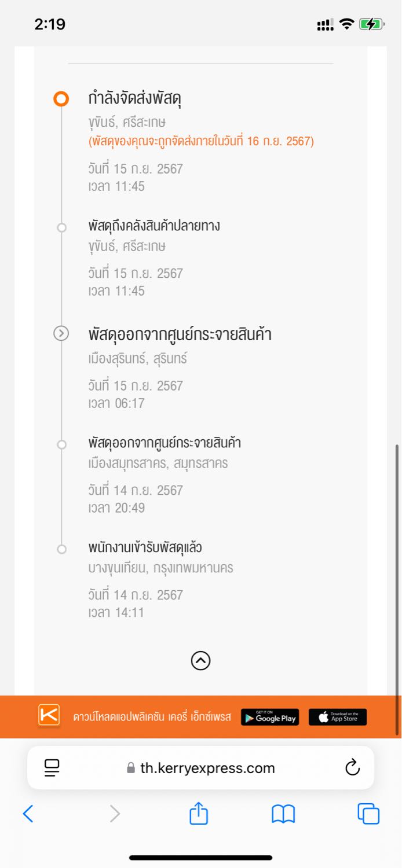Click the chevron marker beside the Surin departure
Viewport: 402px width, 868px height.
click(x=61, y=333)
